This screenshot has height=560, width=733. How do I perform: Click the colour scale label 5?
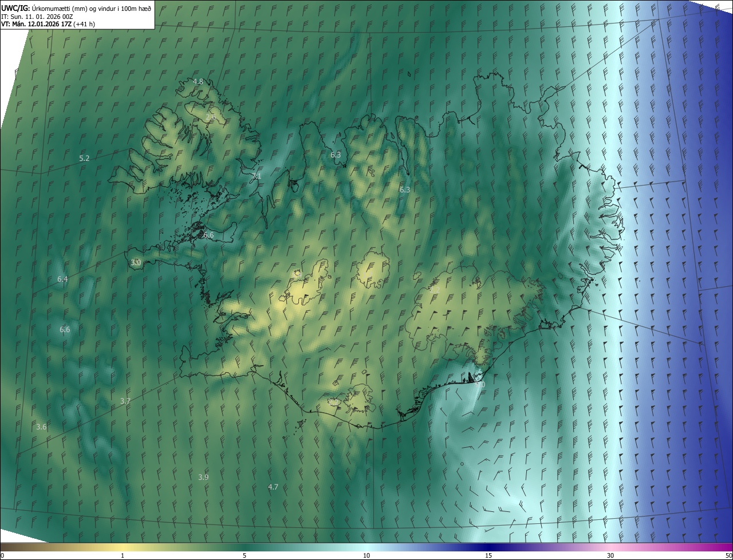click(245, 555)
